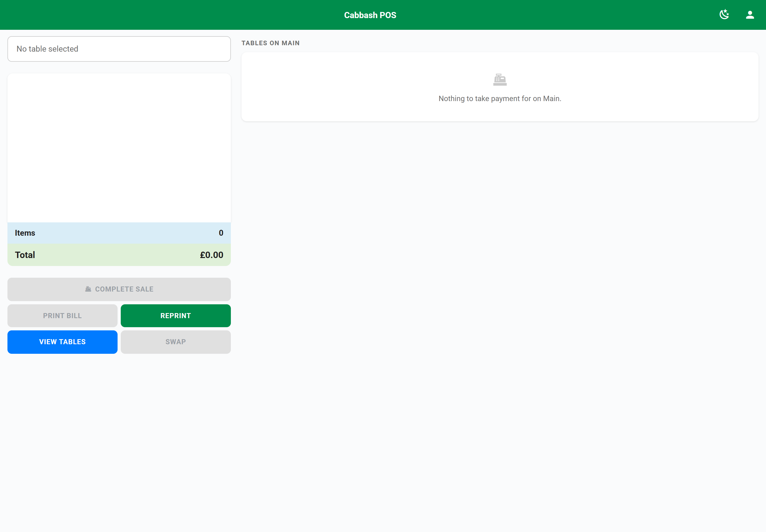The height and width of the screenshot is (532, 766).
Task: Click the Tables on Main heading
Action: (x=270, y=43)
